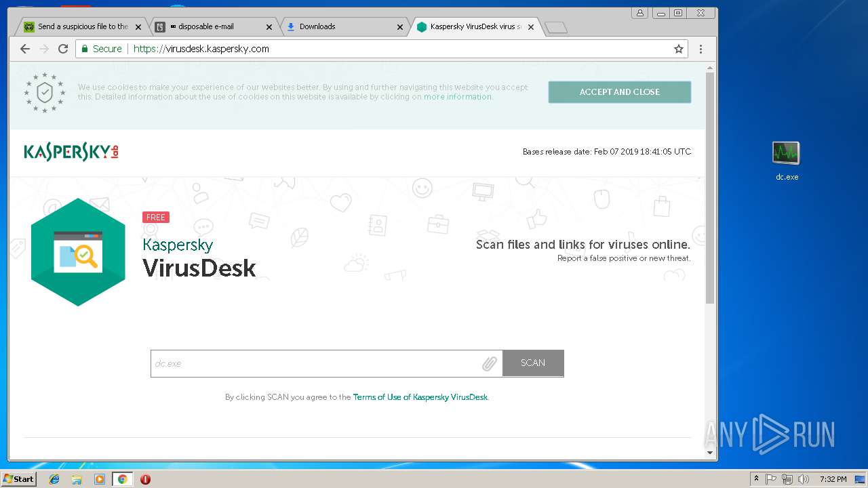
Task: Show hidden system tray icons
Action: point(756,479)
